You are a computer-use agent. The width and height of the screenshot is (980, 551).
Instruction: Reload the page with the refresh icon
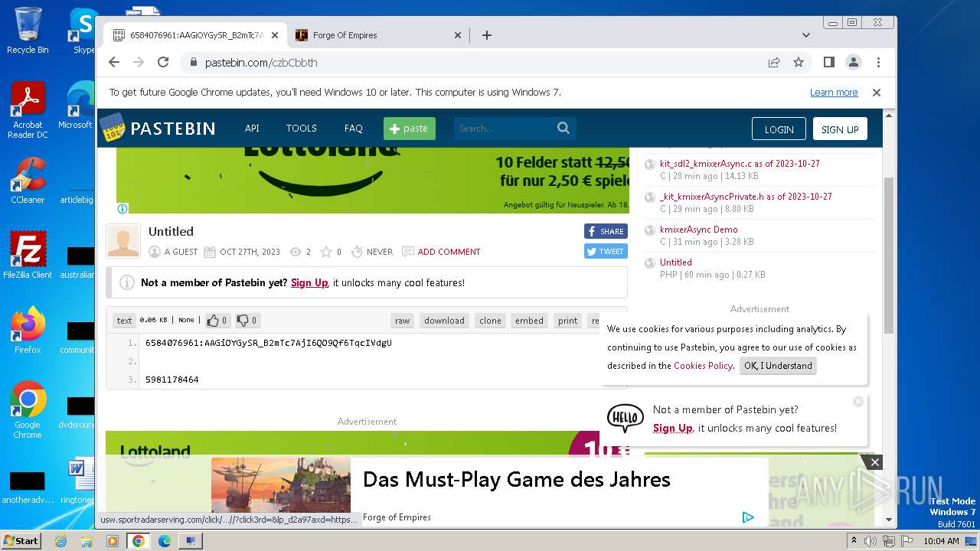(x=163, y=62)
